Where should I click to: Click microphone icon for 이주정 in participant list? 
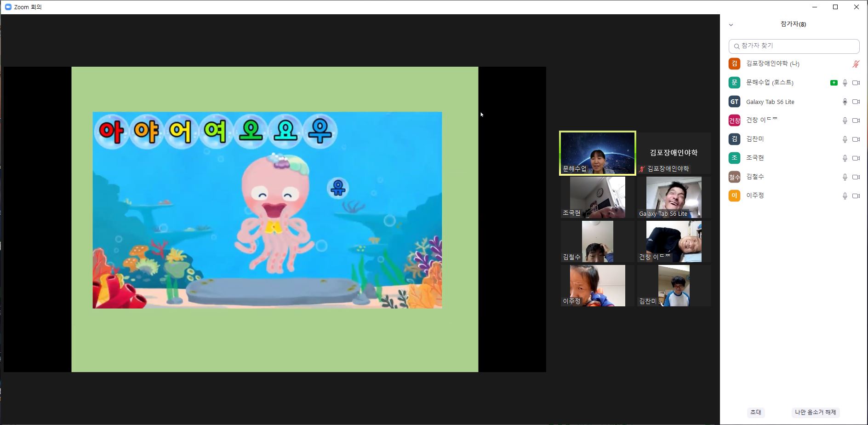[845, 196]
